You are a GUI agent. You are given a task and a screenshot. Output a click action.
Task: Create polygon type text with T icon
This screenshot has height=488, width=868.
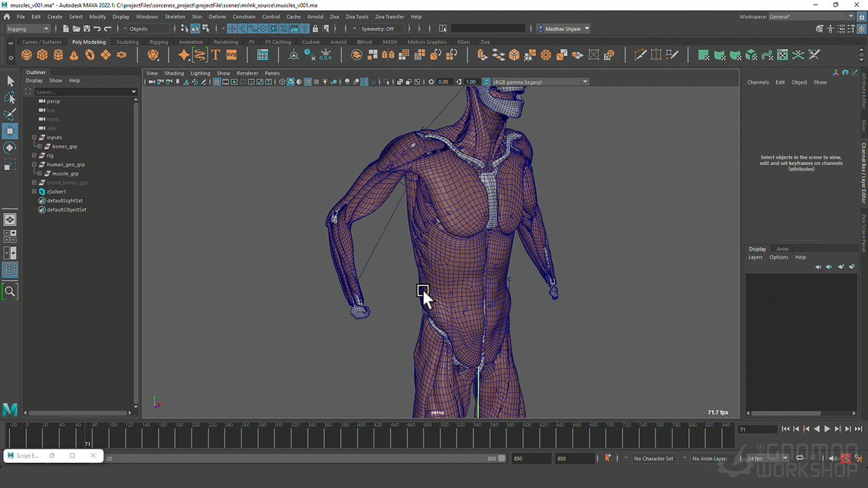[216, 55]
